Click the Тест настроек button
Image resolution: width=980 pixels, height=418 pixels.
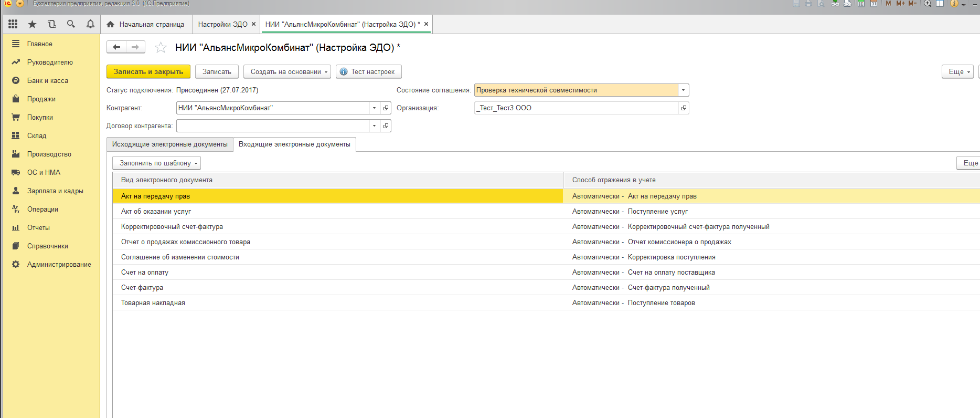pos(368,72)
